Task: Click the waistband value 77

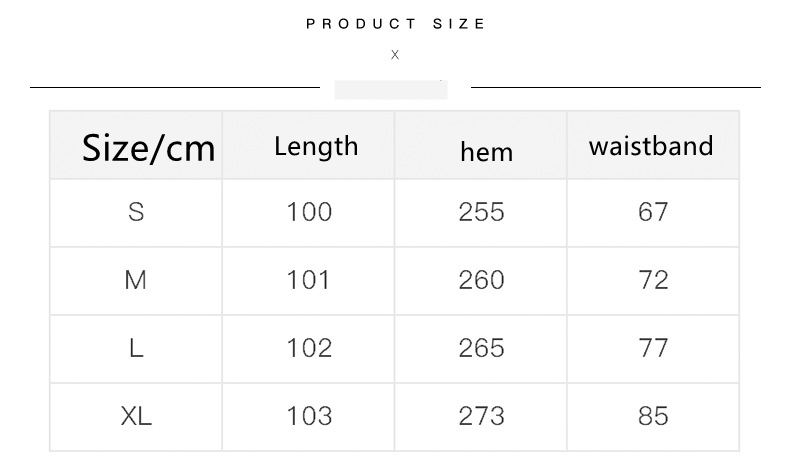Action: click(x=653, y=348)
